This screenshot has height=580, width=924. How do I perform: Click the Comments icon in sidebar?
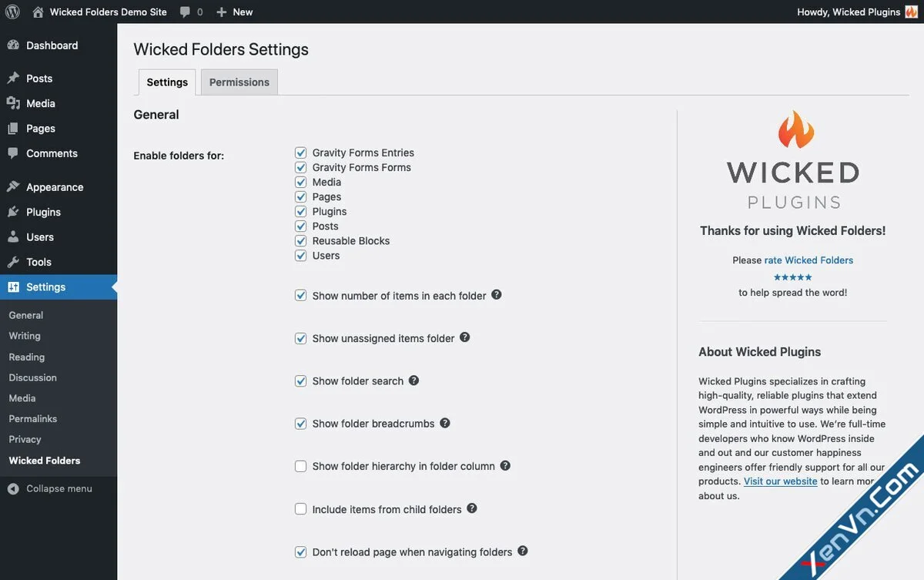pyautogui.click(x=13, y=153)
